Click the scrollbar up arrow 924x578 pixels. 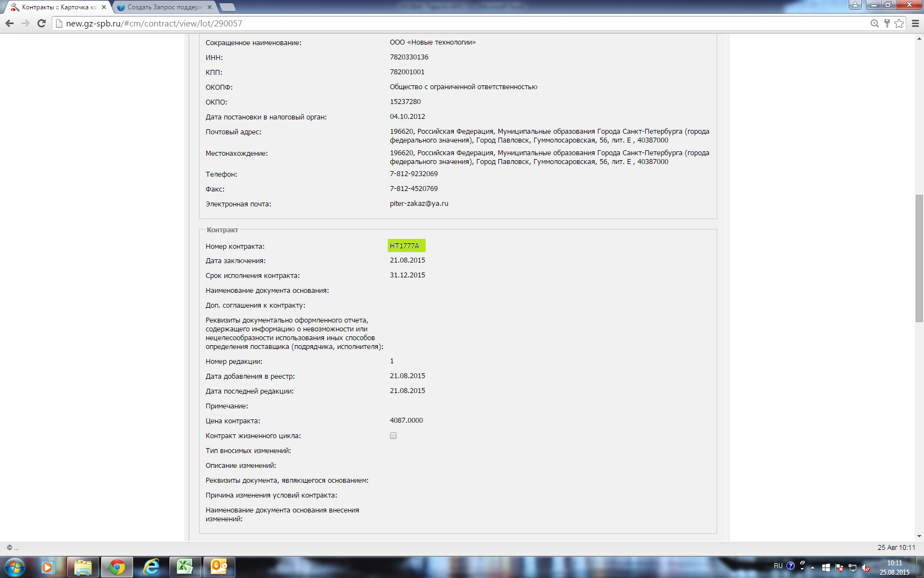[x=919, y=39]
